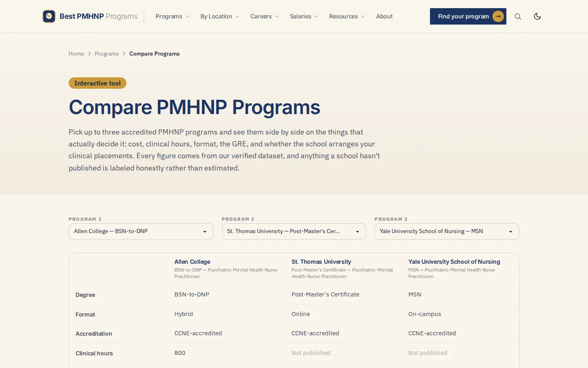Click the BSN-to-DNP degree cell

(x=192, y=294)
